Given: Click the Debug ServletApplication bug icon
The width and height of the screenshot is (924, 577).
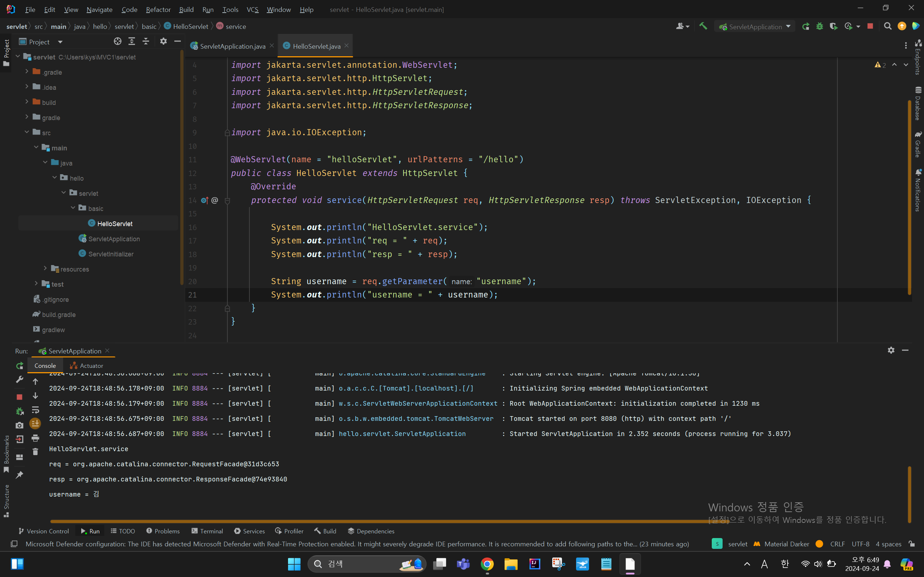Looking at the screenshot, I should coord(819,26).
